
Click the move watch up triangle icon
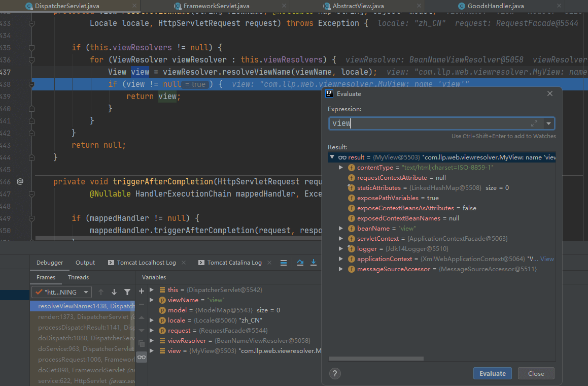point(142,317)
